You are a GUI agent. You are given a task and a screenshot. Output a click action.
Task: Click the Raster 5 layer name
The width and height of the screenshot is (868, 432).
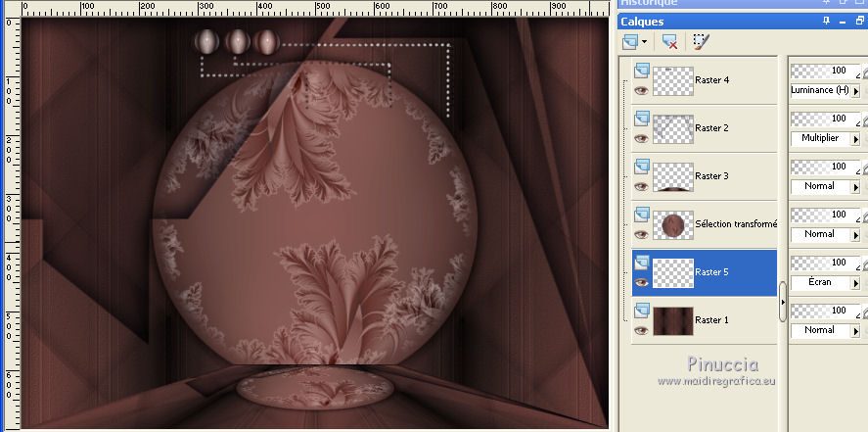click(711, 272)
